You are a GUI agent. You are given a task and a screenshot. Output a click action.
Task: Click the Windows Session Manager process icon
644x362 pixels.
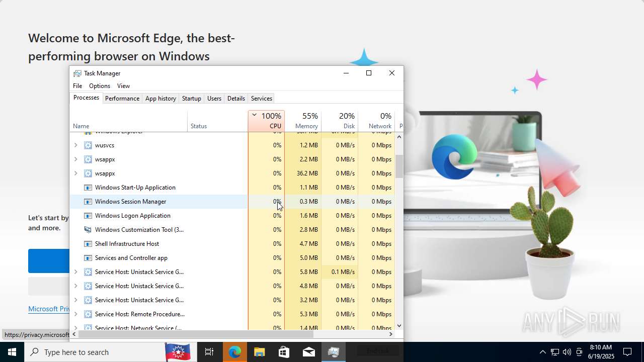tap(88, 202)
